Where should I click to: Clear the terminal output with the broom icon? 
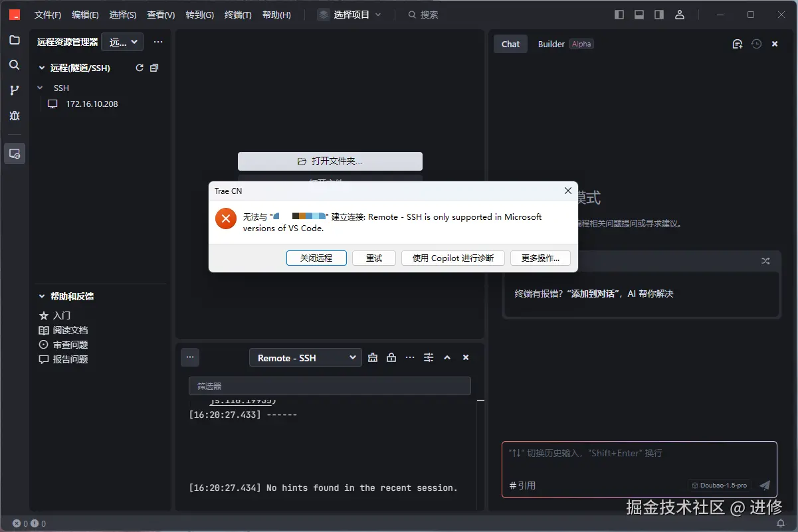tap(372, 357)
